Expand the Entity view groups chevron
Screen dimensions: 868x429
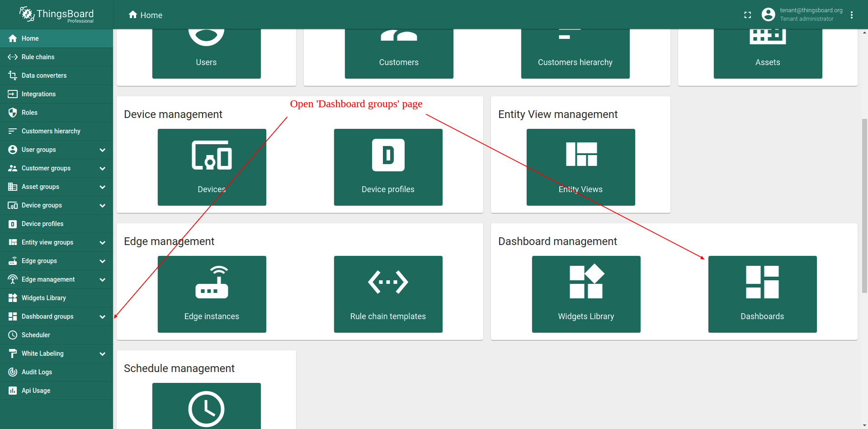point(103,242)
